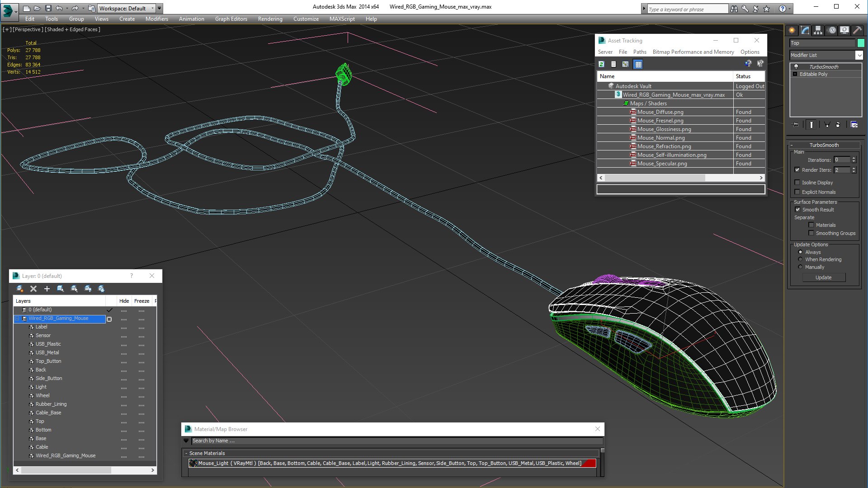Image resolution: width=868 pixels, height=488 pixels.
Task: Select the table view icon in Asset Tracking
Action: [638, 64]
